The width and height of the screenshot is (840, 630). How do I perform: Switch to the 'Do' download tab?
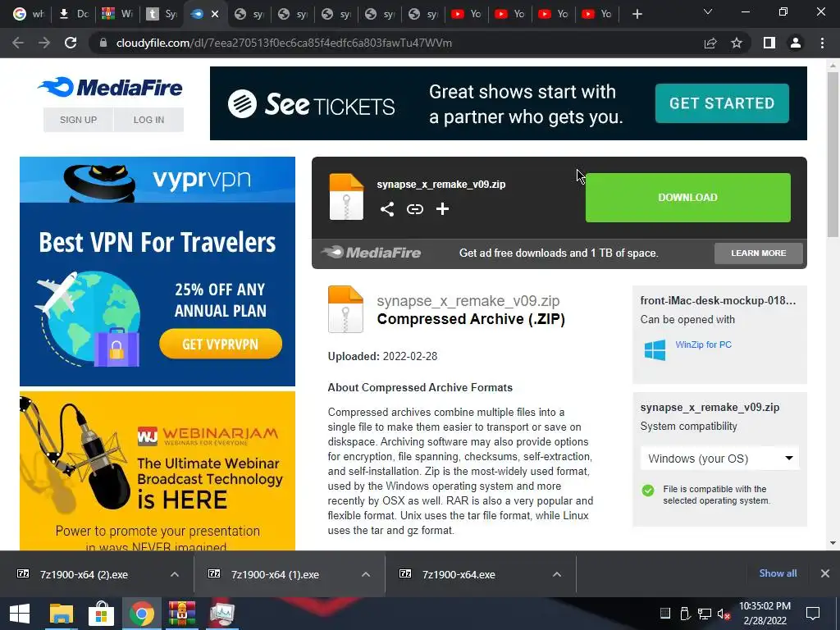tap(74, 14)
